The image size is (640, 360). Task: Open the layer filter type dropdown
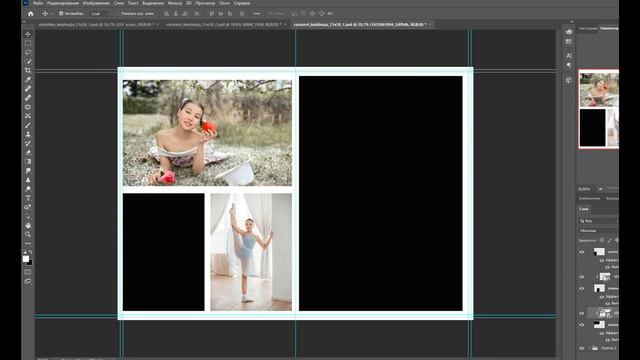tap(599, 221)
